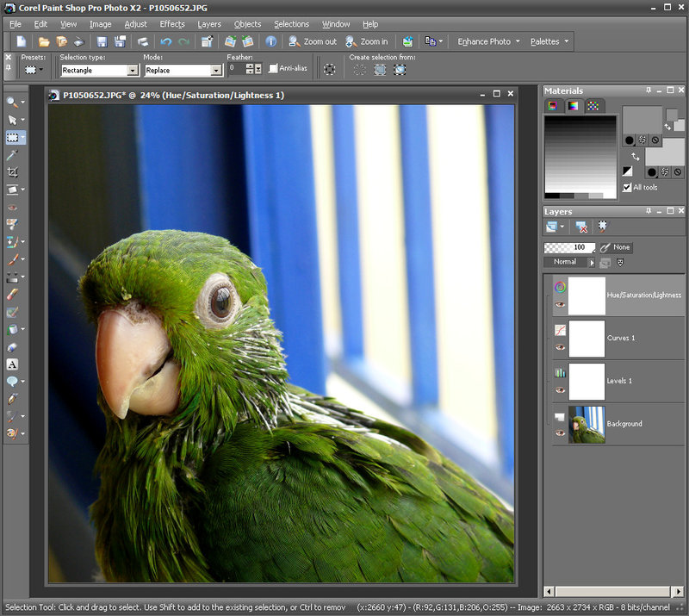The image size is (689, 616).
Task: Switch to Rainbow tab in Materials
Action: (x=573, y=105)
